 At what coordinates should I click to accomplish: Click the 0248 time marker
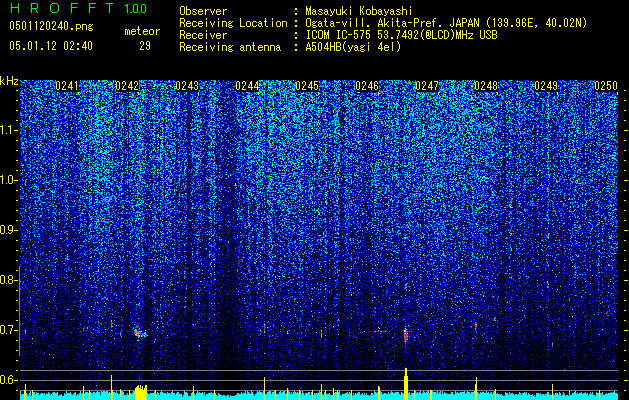tap(486, 86)
